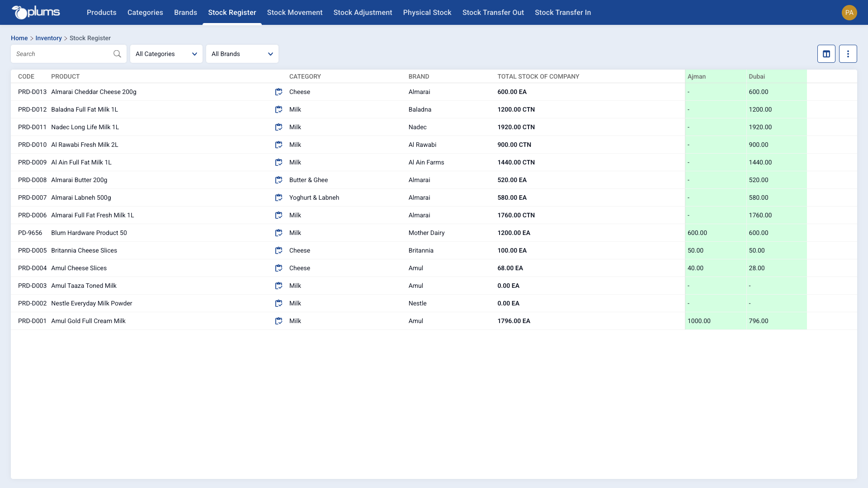Click the PRODUCT column header
Viewport: 868px width, 488px height.
point(66,76)
